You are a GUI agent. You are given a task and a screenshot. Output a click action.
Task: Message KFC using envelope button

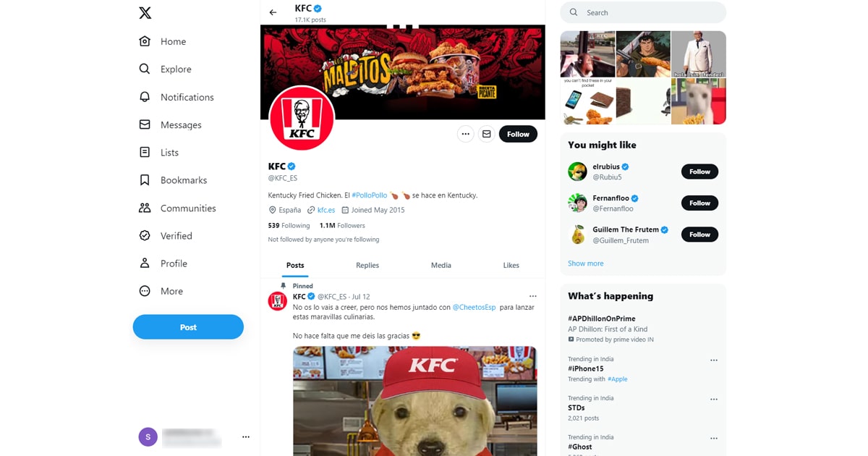486,134
